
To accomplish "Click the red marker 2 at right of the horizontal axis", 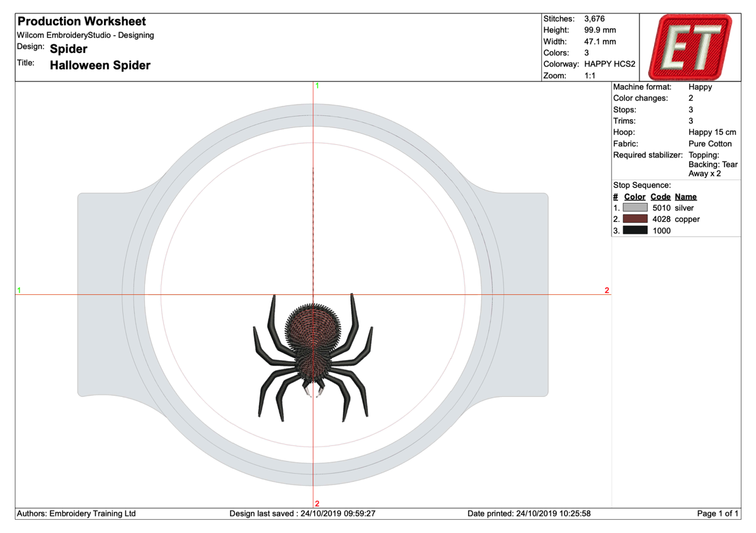I will click(x=607, y=290).
